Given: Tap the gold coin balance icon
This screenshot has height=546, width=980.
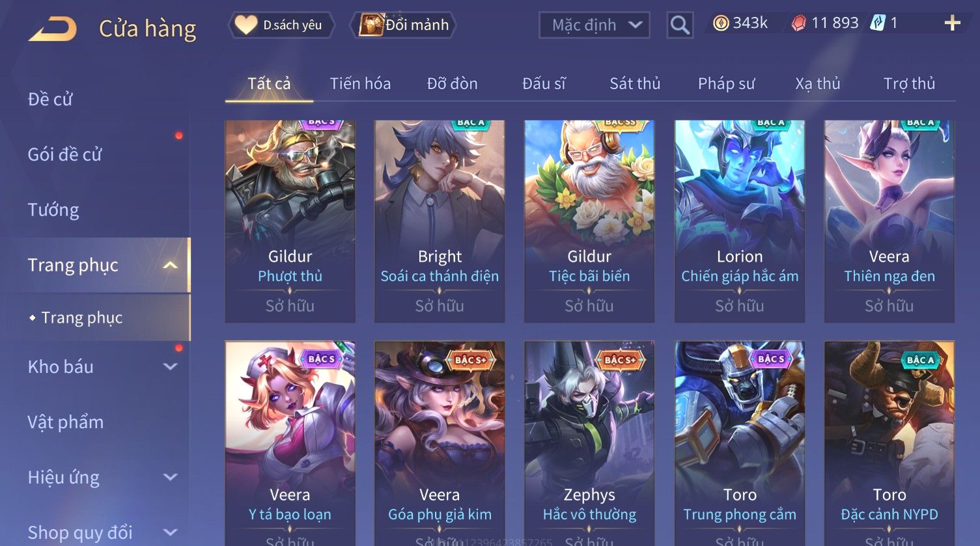Looking at the screenshot, I should click(x=720, y=23).
